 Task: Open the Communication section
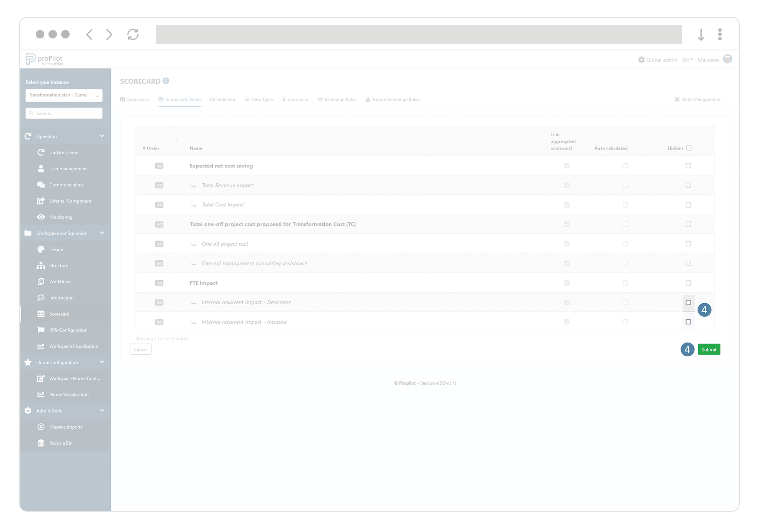pyautogui.click(x=66, y=185)
